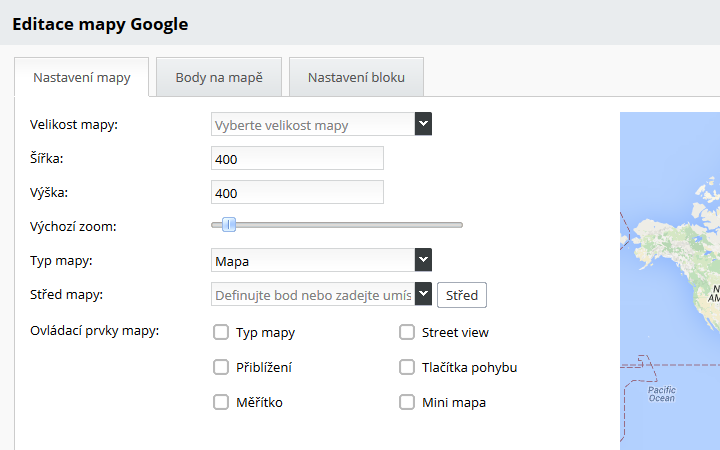Check the Mini mapa checkbox
This screenshot has height=450, width=720.
click(x=407, y=402)
